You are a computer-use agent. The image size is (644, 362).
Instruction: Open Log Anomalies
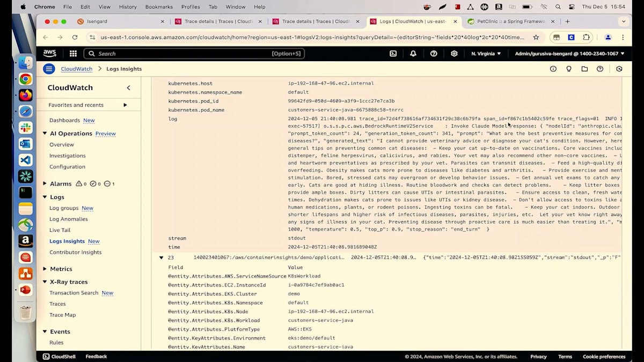(x=69, y=219)
